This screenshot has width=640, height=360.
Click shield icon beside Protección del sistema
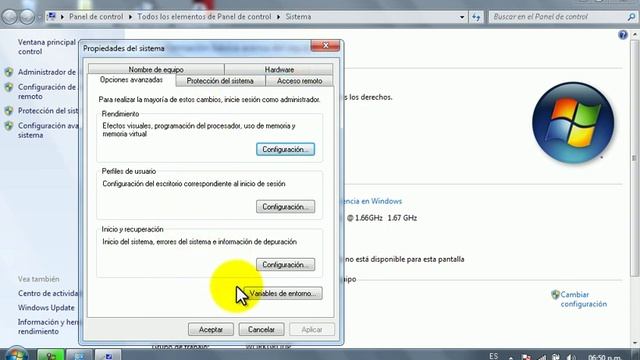(9, 111)
